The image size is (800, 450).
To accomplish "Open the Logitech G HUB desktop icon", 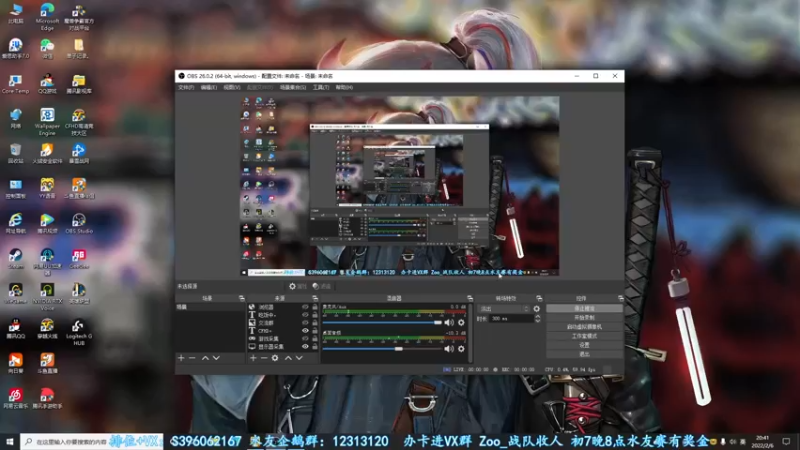I will tap(79, 333).
